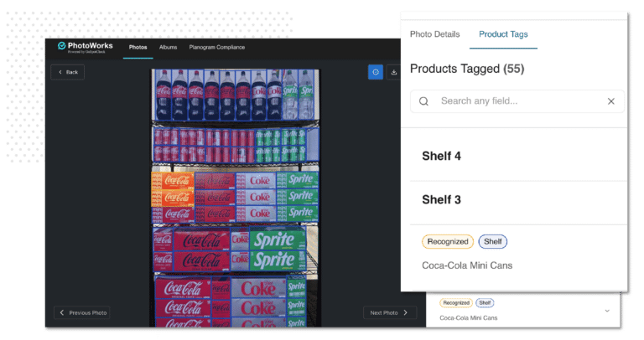This screenshot has width=644, height=340.
Task: Click the Back button
Action: [67, 72]
